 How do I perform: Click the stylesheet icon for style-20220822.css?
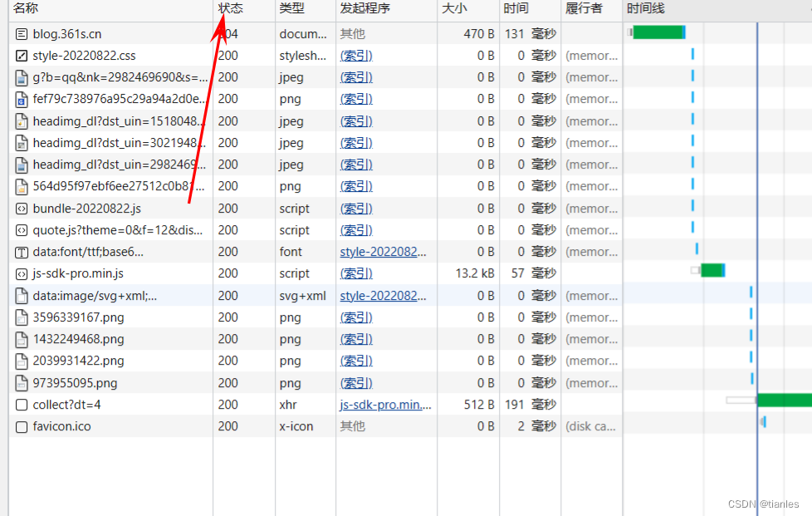tap(22, 56)
